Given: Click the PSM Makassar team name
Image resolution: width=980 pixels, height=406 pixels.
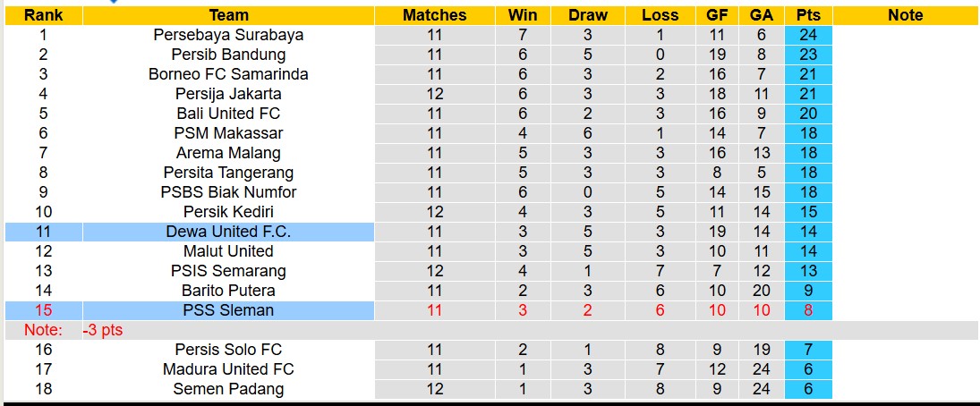Looking at the screenshot, I should coord(228,133).
